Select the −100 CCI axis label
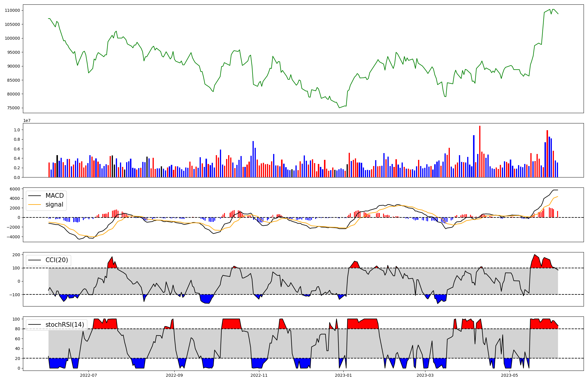Screen dimensions: 588x382 (15, 294)
